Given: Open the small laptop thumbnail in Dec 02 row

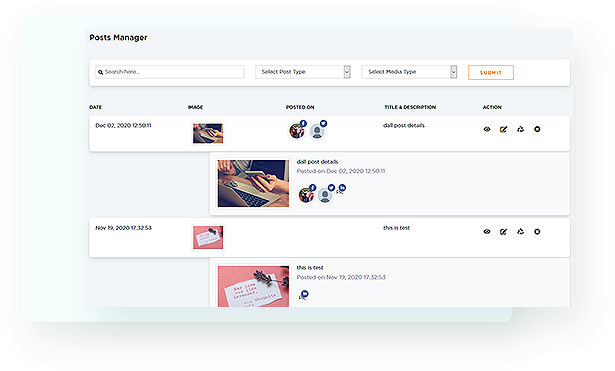Looking at the screenshot, I should (208, 133).
